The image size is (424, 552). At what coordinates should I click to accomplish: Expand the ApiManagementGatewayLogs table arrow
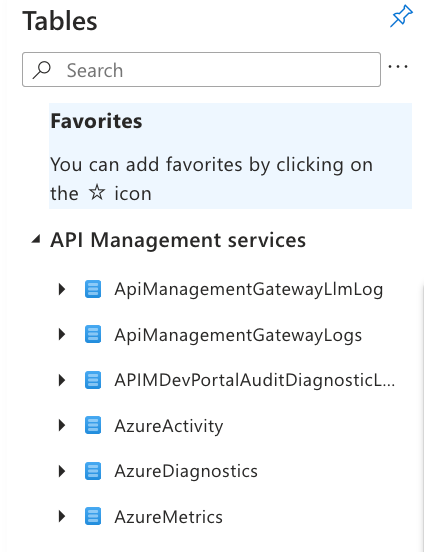[x=62, y=334]
